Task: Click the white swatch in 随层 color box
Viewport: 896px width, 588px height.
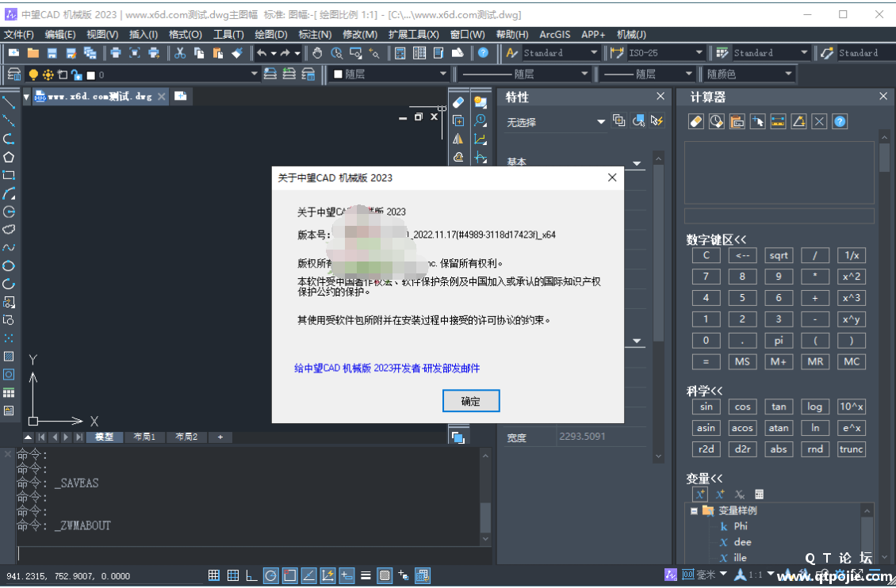Action: [x=338, y=74]
